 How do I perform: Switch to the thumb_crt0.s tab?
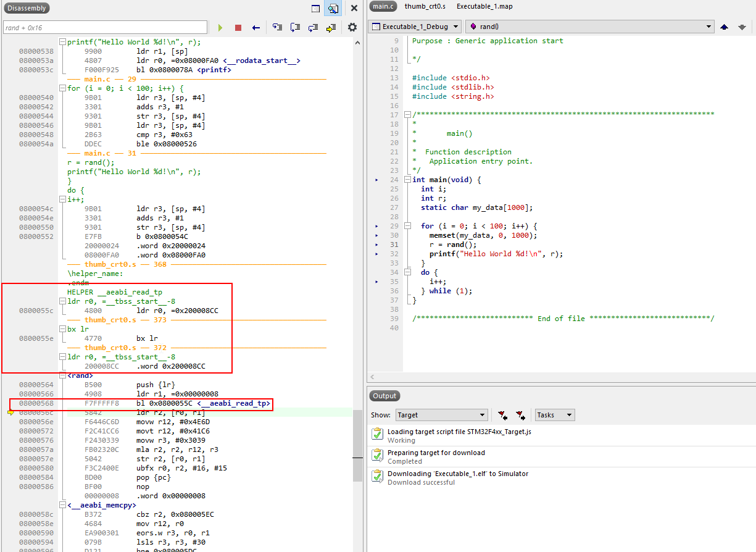click(x=425, y=7)
